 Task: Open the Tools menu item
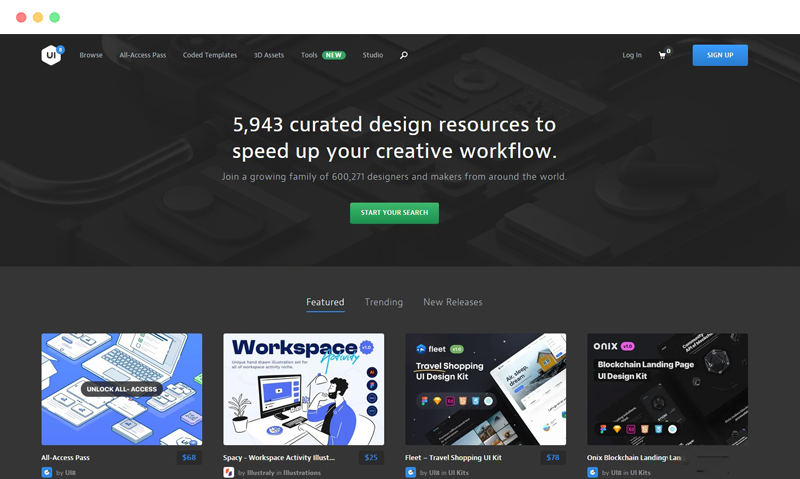tap(309, 55)
